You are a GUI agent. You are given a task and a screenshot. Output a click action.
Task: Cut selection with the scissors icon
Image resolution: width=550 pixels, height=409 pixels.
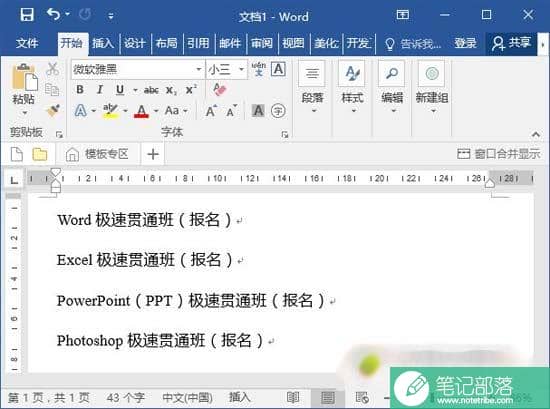tap(53, 69)
